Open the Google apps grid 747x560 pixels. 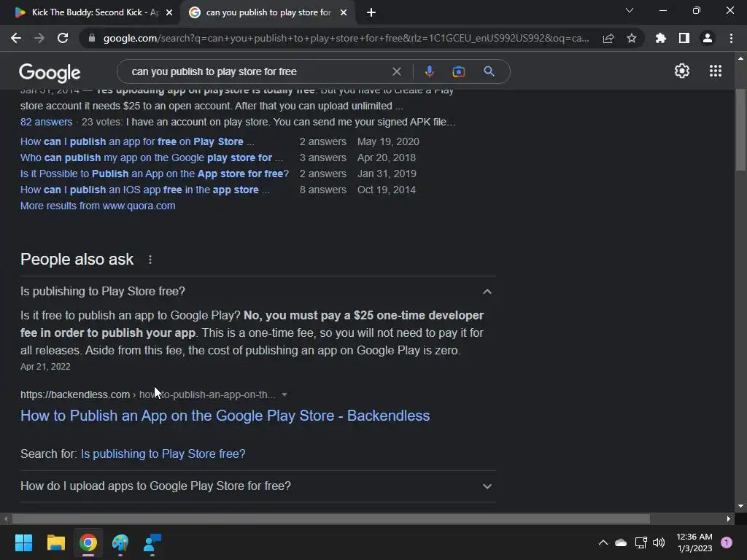click(716, 71)
